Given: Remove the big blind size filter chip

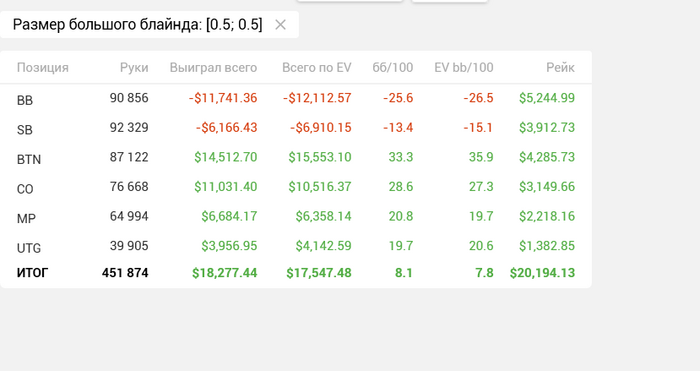Looking at the screenshot, I should click(x=280, y=25).
